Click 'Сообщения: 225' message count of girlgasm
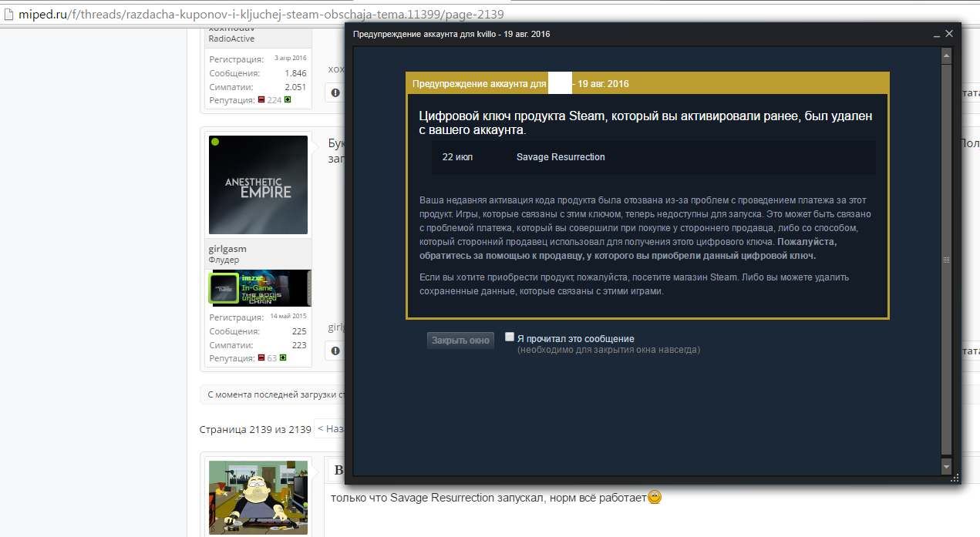The image size is (980, 537). pos(258,331)
